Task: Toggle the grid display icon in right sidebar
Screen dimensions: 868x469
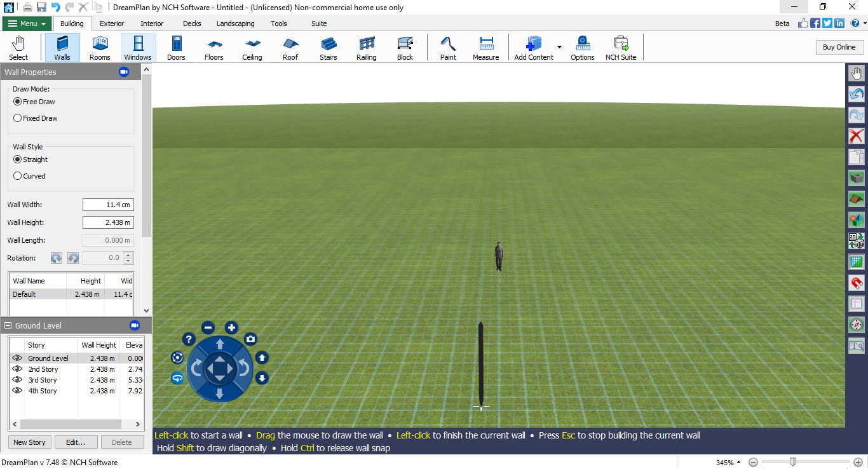Action: coord(857,262)
